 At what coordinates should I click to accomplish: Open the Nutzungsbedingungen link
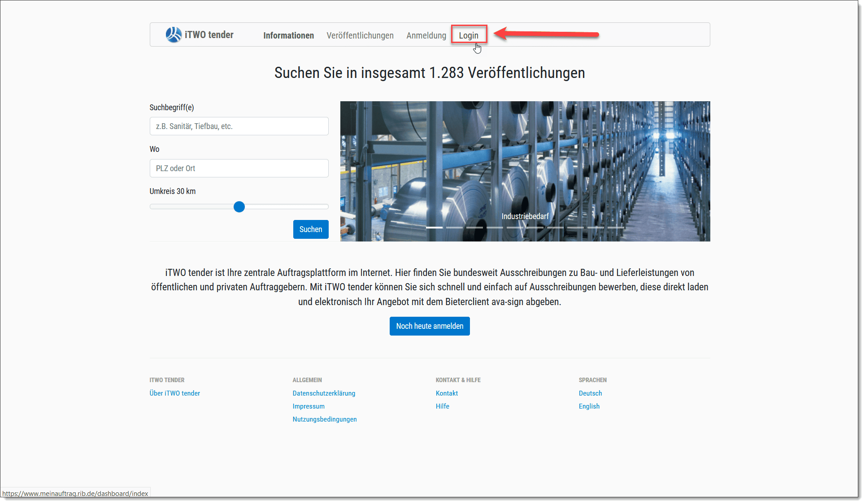click(x=325, y=419)
